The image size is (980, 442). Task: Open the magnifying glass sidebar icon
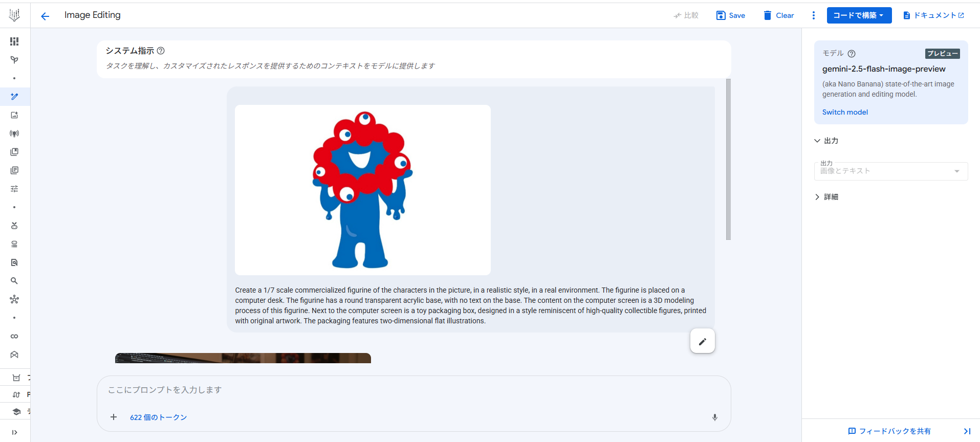(14, 281)
